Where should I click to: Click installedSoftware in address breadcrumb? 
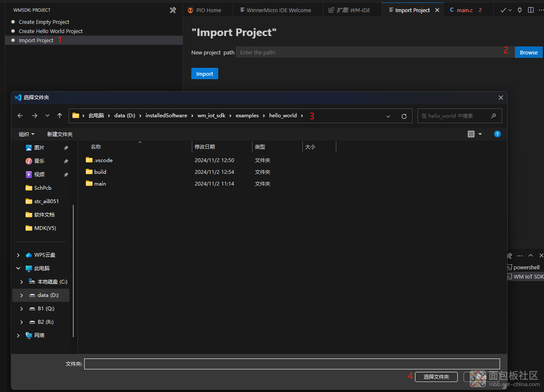(x=166, y=116)
